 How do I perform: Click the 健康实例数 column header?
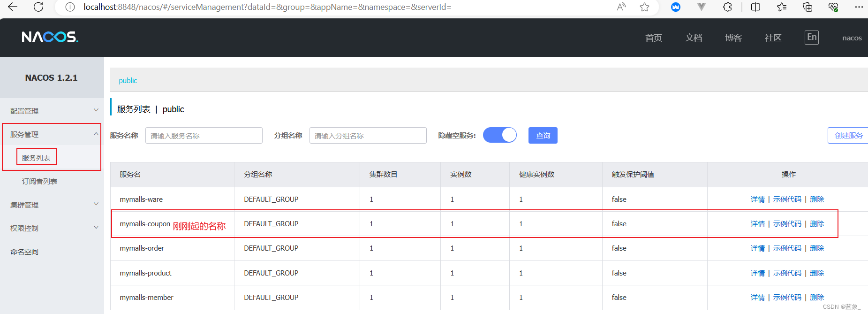point(536,175)
